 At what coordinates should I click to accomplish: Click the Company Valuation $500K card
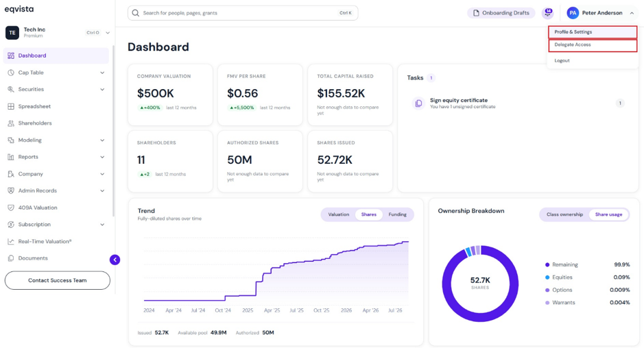click(171, 95)
